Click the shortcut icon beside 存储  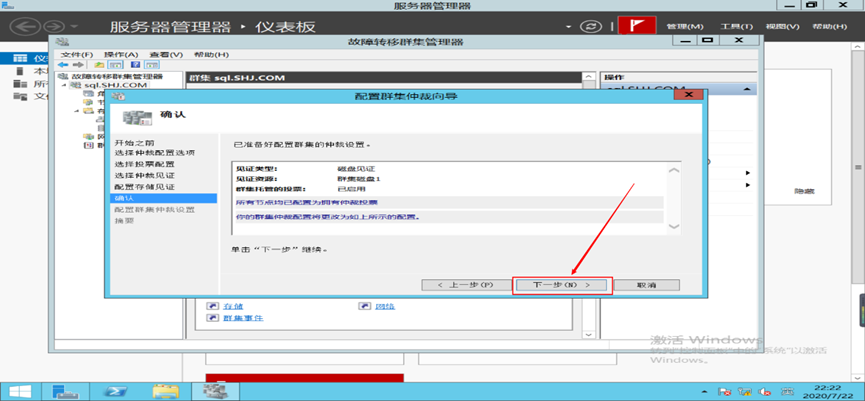click(212, 306)
